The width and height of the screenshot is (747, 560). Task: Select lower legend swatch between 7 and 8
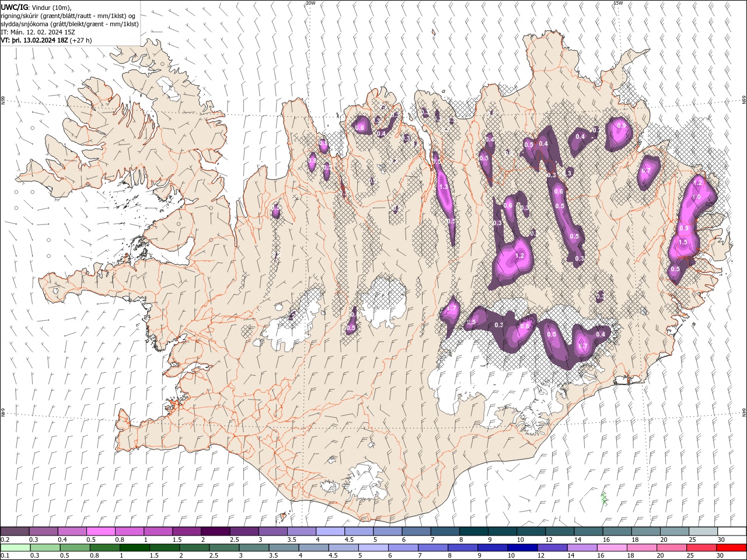(433, 548)
